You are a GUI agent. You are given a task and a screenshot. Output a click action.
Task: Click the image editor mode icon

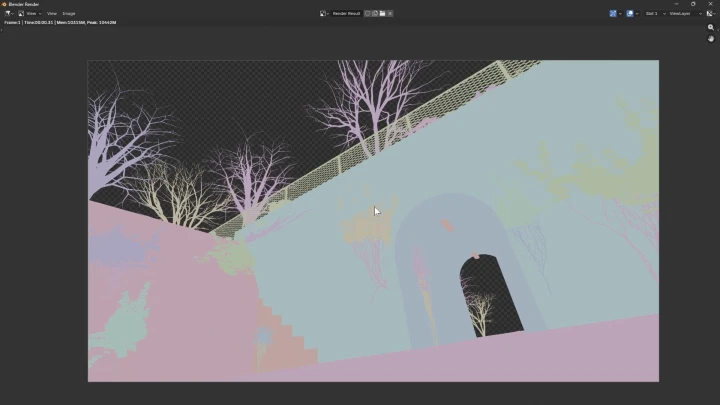21,14
